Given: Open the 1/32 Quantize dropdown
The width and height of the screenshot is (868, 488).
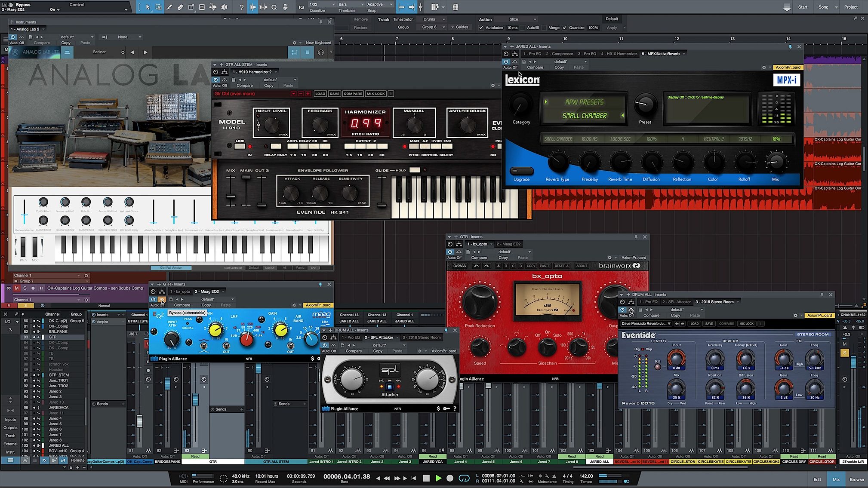Looking at the screenshot, I should (323, 4).
